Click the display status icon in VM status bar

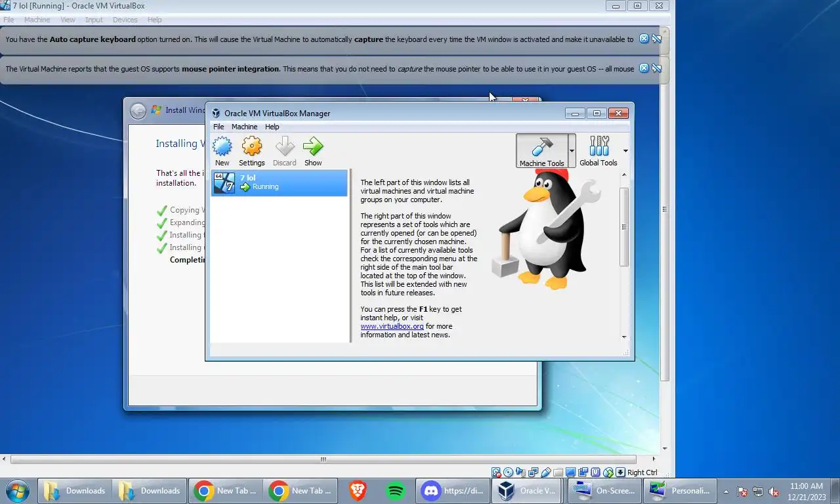click(x=571, y=472)
